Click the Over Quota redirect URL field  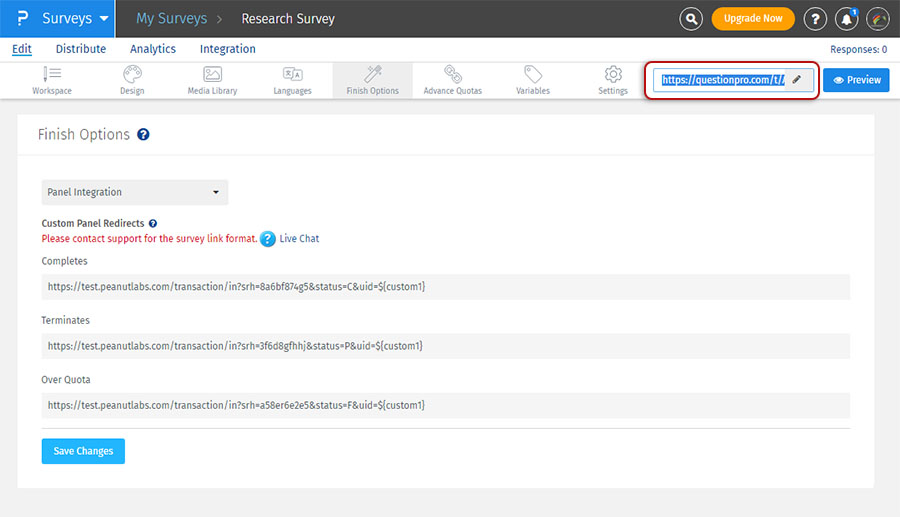(445, 405)
